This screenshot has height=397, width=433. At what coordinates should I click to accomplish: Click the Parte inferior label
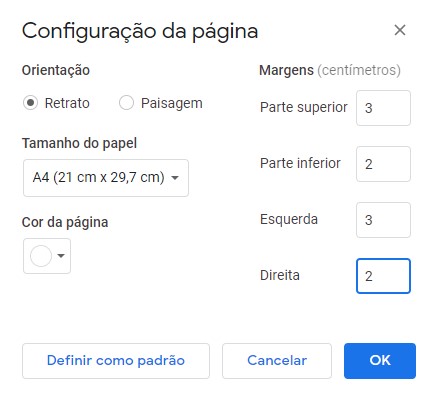tap(300, 163)
